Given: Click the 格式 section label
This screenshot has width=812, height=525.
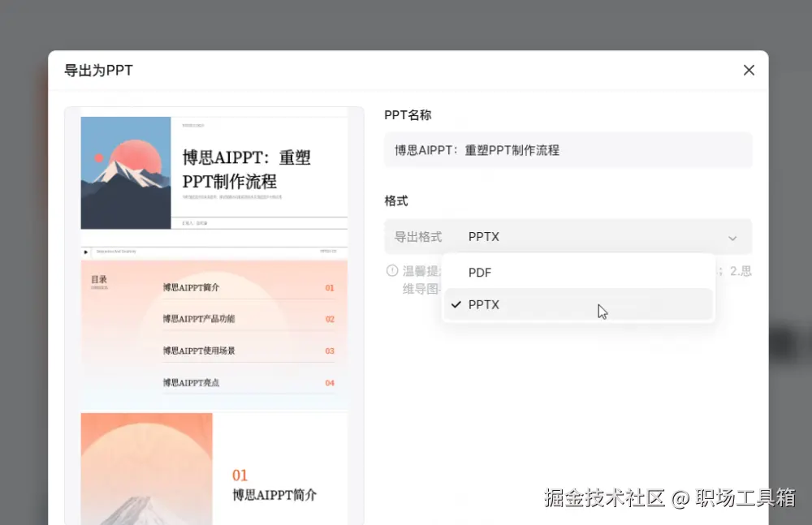Looking at the screenshot, I should pos(396,201).
